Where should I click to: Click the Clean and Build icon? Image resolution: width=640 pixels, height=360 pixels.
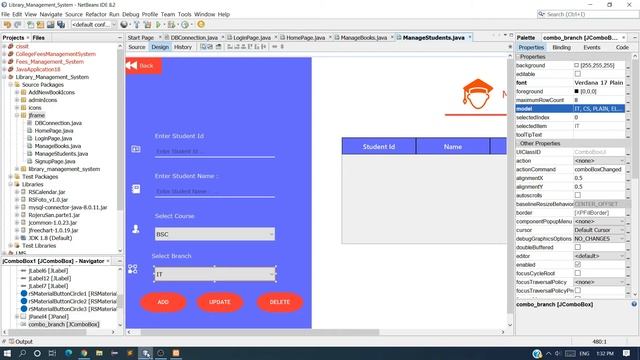pyautogui.click(x=147, y=24)
